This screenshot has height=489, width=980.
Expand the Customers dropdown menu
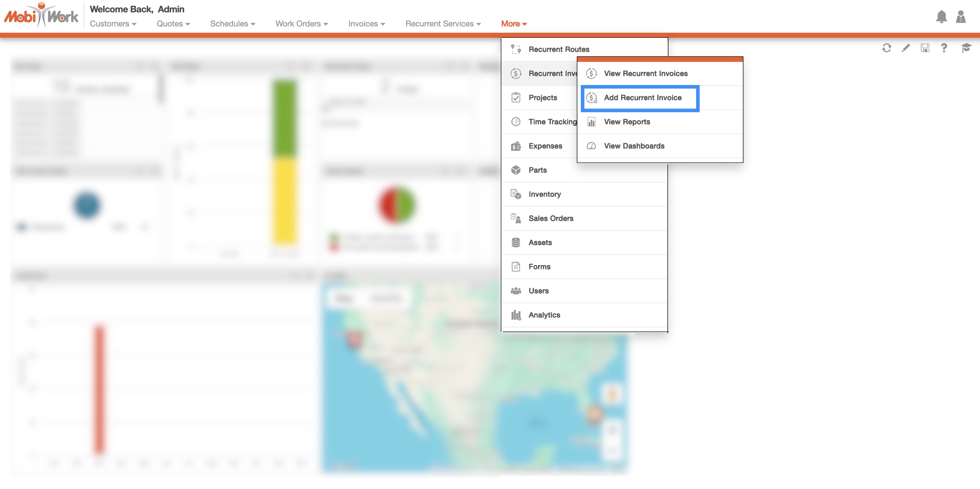click(x=112, y=24)
